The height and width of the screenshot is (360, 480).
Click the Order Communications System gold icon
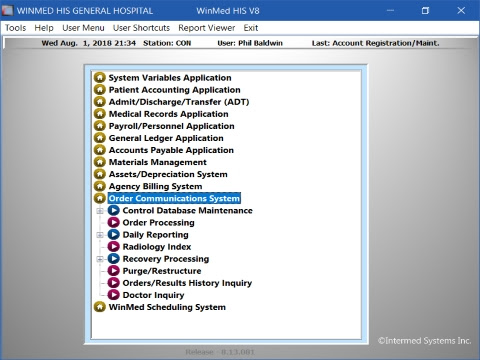point(100,198)
